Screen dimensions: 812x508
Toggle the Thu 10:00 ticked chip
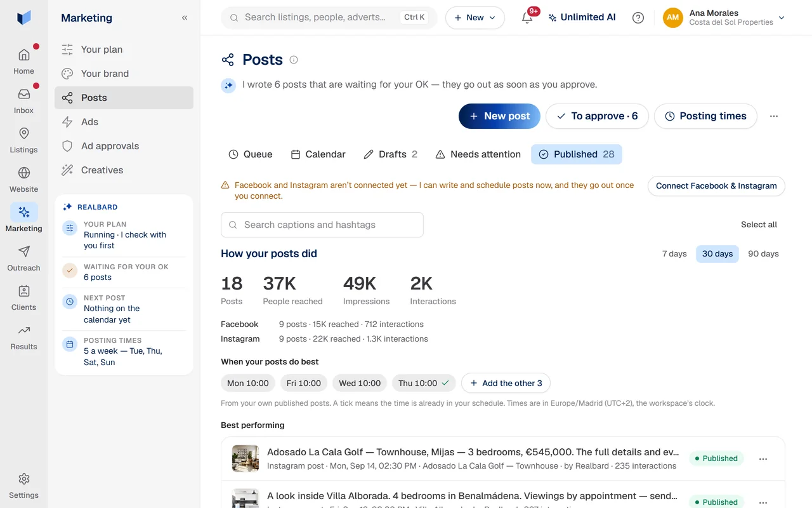pyautogui.click(x=424, y=384)
